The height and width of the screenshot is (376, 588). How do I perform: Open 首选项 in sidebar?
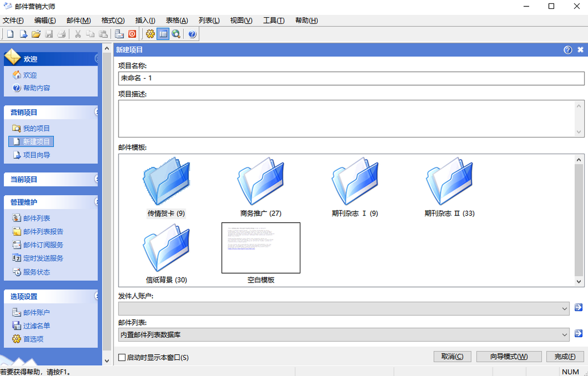pyautogui.click(x=28, y=339)
